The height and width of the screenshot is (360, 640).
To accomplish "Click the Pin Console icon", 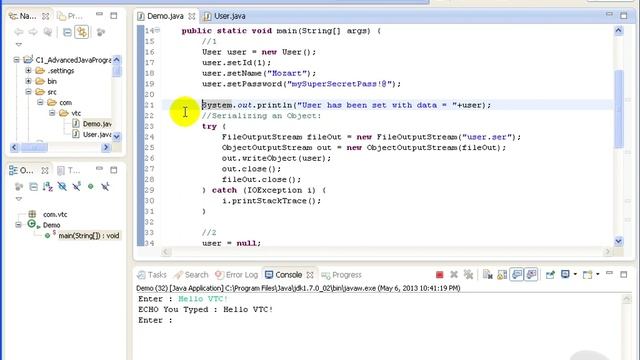I will coord(550,275).
